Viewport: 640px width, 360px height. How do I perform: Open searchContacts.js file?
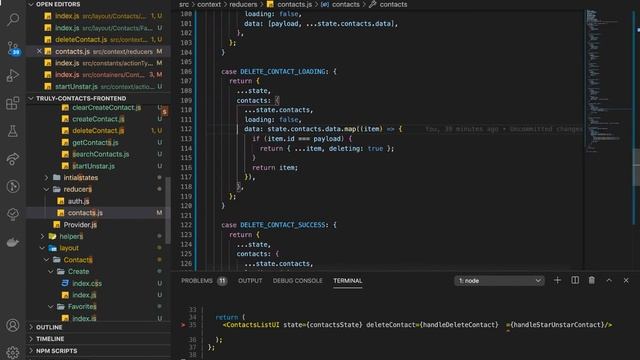click(100, 154)
